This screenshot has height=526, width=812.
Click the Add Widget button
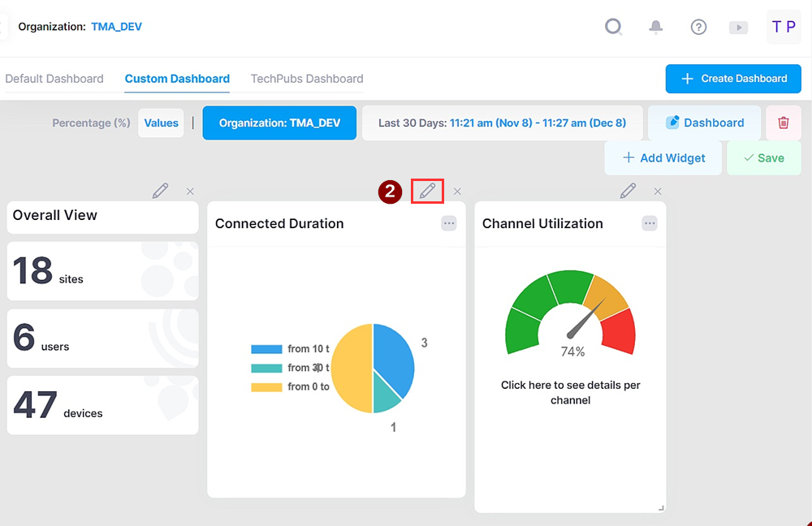pyautogui.click(x=663, y=157)
